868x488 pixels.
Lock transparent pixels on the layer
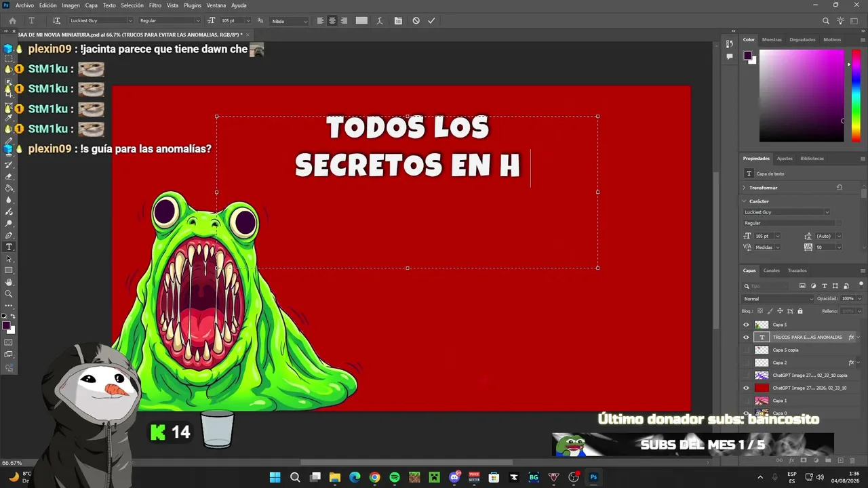759,311
